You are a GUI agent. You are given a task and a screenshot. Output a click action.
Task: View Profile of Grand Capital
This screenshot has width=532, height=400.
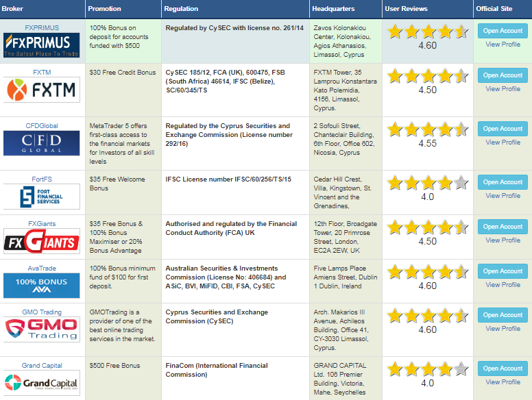pyautogui.click(x=503, y=382)
